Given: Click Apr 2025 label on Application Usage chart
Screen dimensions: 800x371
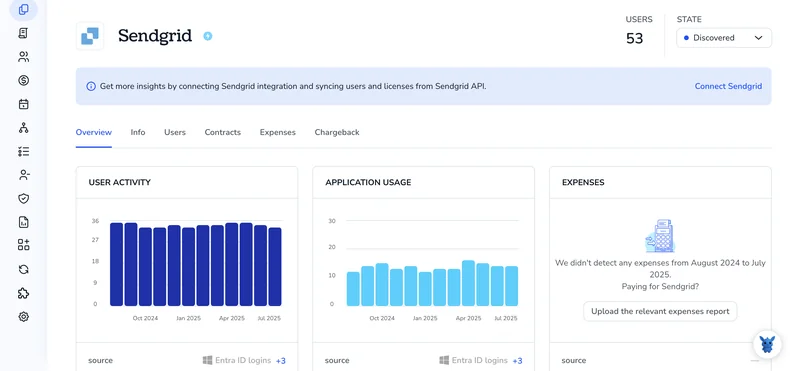Looking at the screenshot, I should 468,318.
